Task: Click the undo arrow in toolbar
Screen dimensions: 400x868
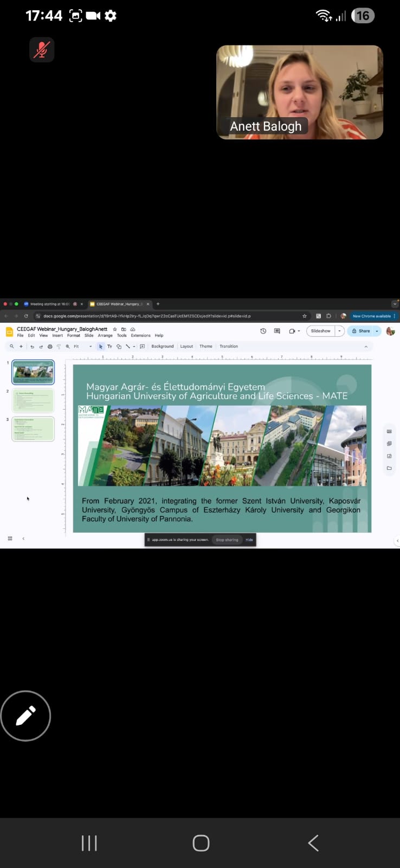Action: coord(32,347)
